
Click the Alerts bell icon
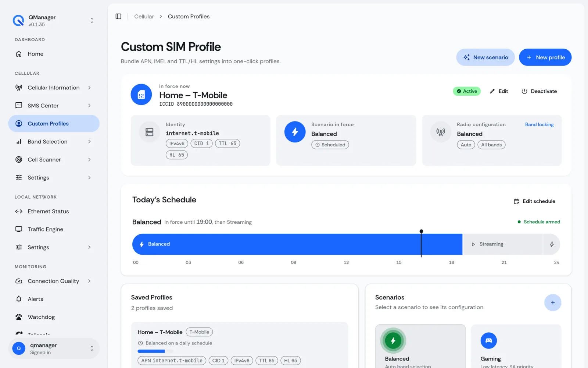click(19, 299)
